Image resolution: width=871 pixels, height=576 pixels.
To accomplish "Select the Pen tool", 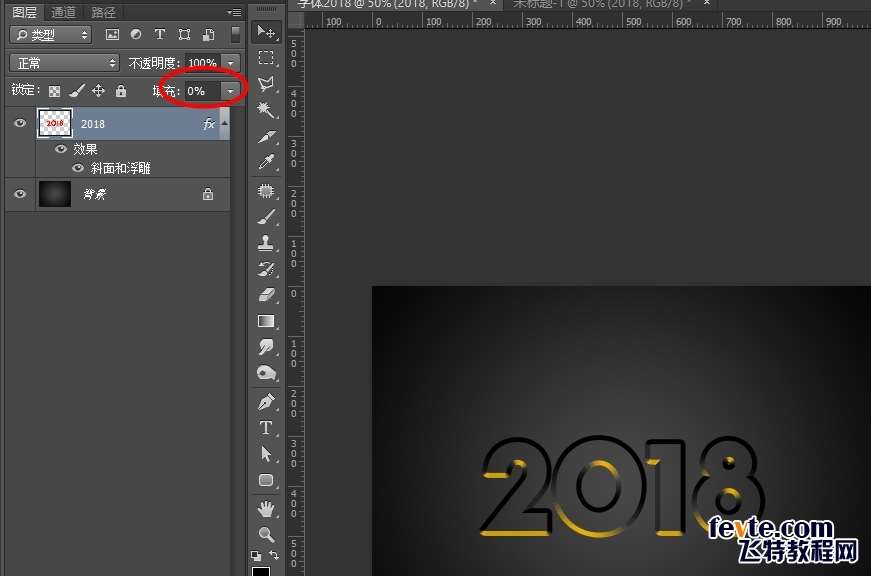I will (x=266, y=402).
